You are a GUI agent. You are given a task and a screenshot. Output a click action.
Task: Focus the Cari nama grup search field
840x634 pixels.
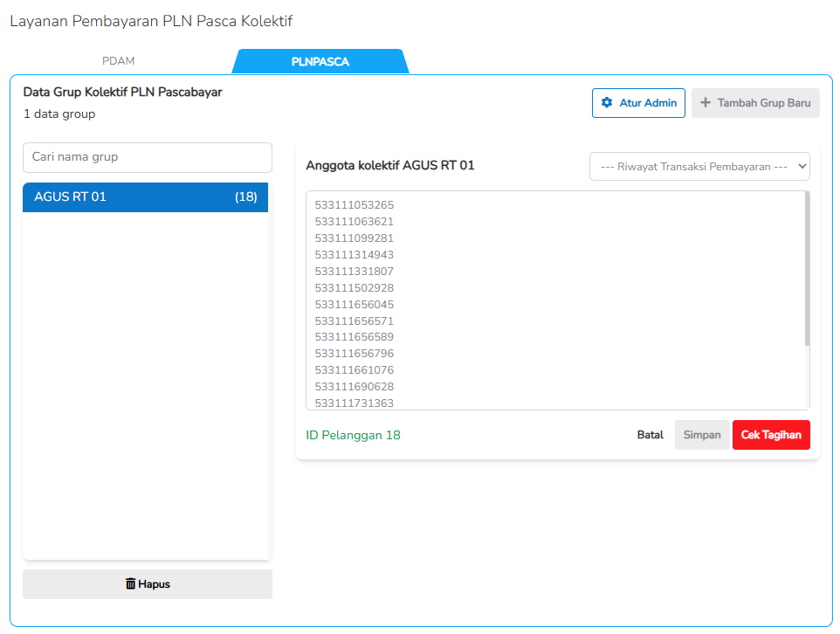(x=148, y=157)
